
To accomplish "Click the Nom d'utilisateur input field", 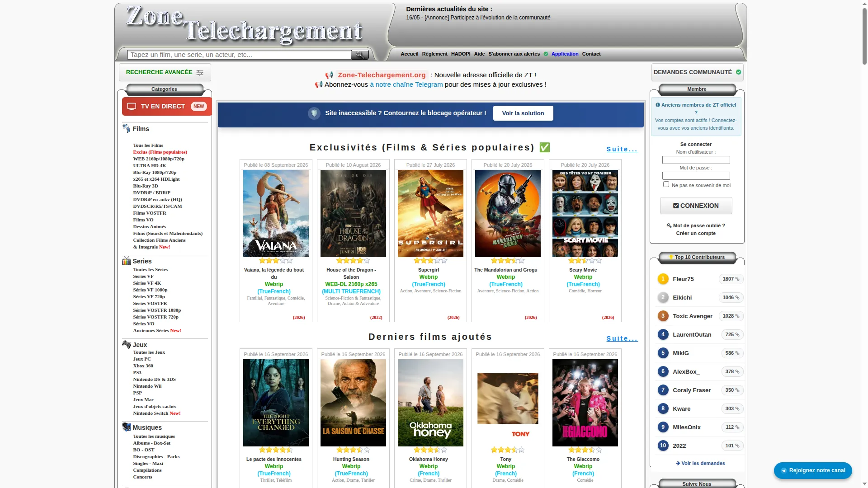I will point(696,160).
